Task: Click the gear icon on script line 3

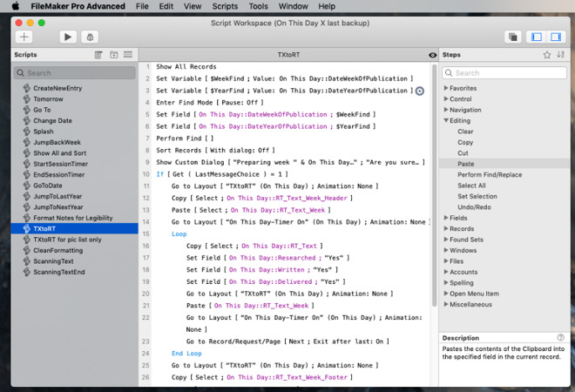Action: coord(420,91)
